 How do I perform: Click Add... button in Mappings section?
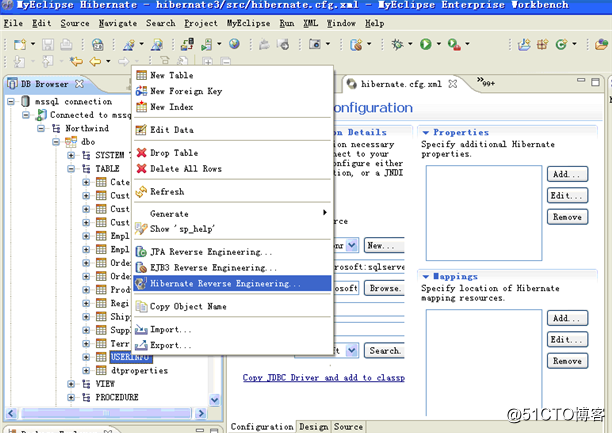click(x=567, y=318)
